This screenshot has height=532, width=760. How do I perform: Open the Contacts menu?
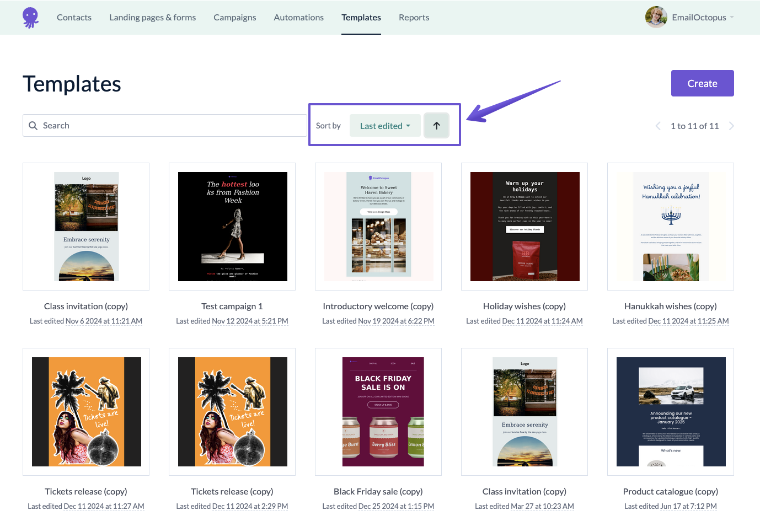coord(74,18)
